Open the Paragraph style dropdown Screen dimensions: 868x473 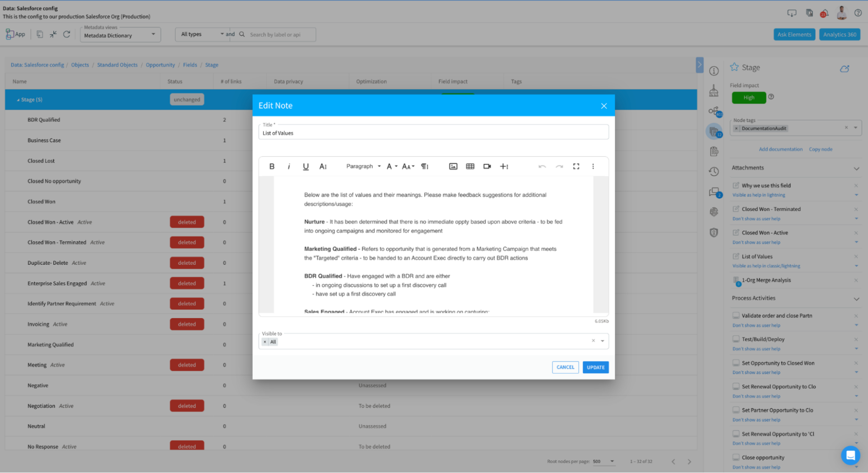pyautogui.click(x=363, y=166)
